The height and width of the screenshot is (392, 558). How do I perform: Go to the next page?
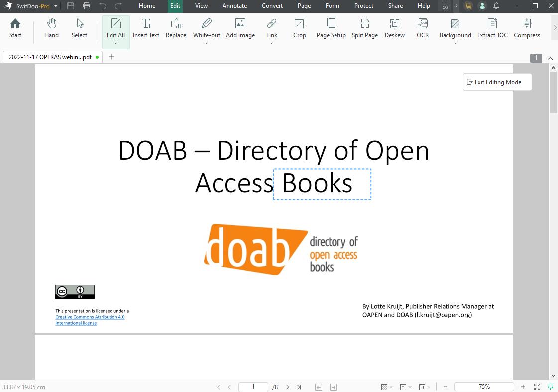click(288, 387)
